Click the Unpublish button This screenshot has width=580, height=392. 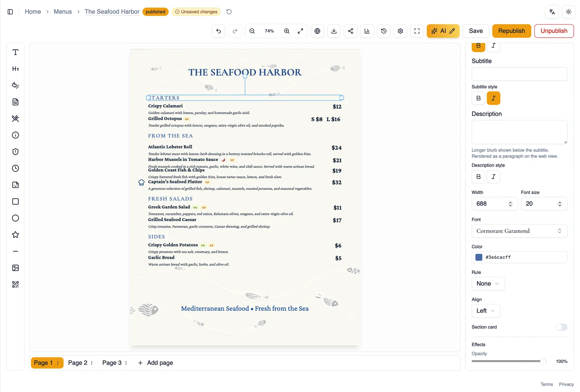[x=554, y=31]
